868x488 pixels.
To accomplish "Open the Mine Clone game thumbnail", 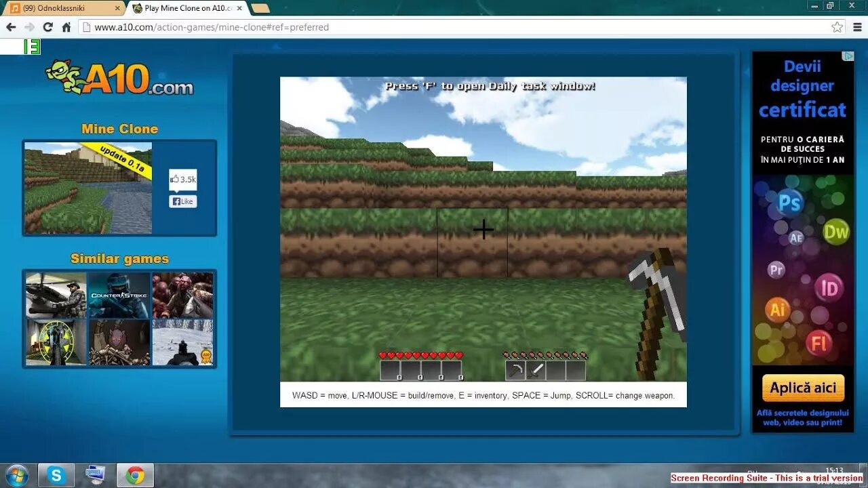I will click(x=88, y=188).
